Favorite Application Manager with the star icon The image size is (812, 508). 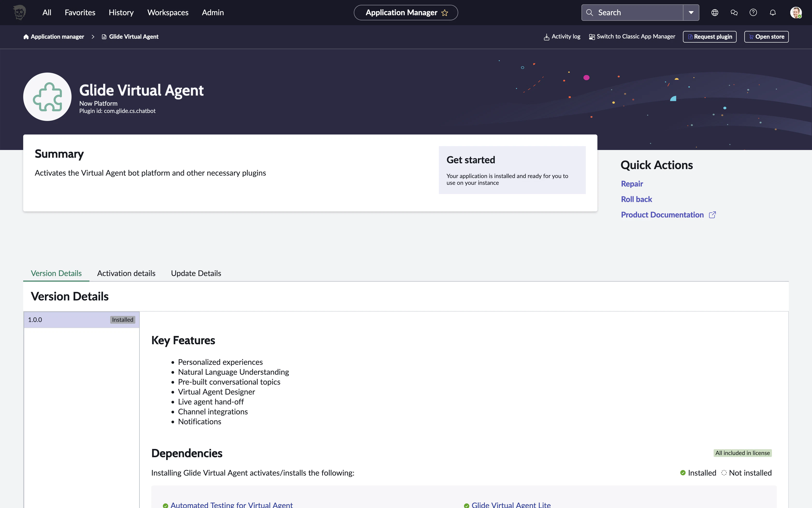point(445,13)
